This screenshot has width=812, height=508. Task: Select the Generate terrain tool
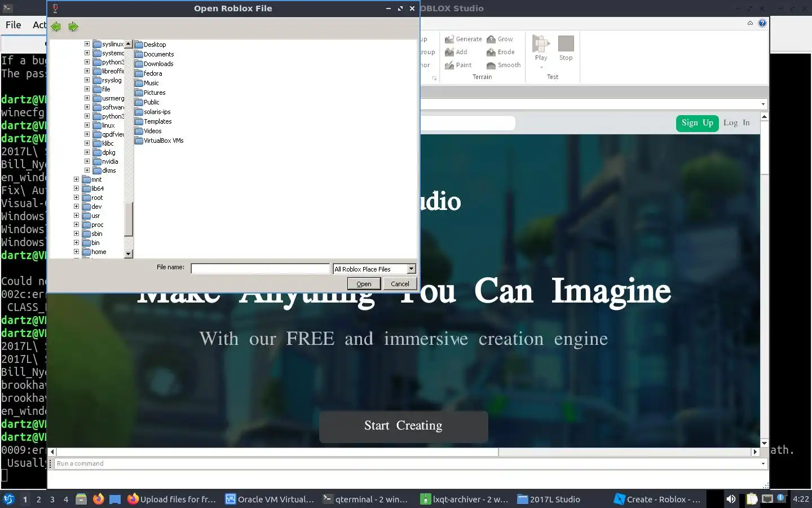(x=464, y=39)
